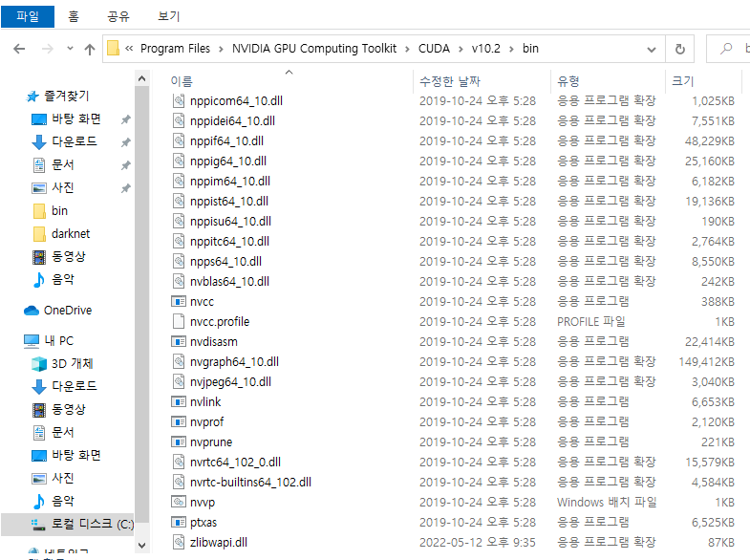Expand the chevron after Program Files breadcrumb

(x=221, y=49)
